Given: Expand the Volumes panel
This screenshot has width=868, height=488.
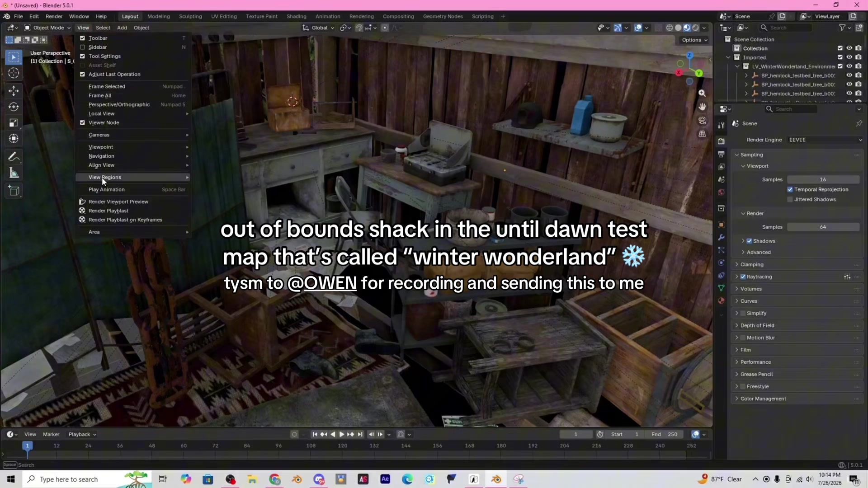Looking at the screenshot, I should (751, 289).
